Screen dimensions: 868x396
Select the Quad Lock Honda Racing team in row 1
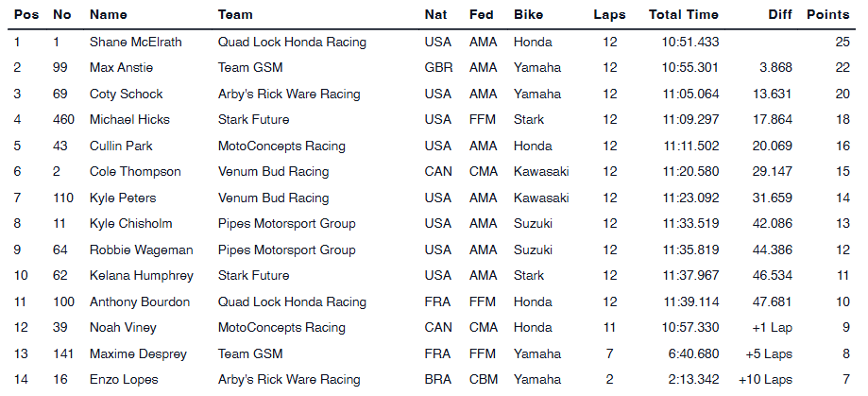click(x=292, y=42)
